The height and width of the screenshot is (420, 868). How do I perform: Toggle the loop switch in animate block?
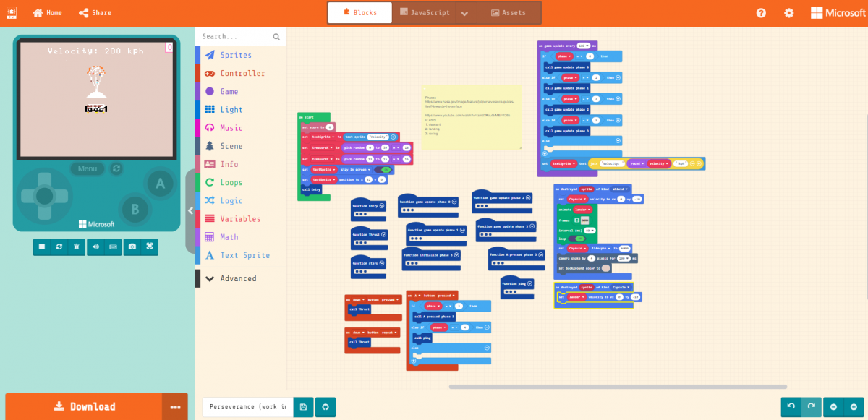click(x=576, y=239)
